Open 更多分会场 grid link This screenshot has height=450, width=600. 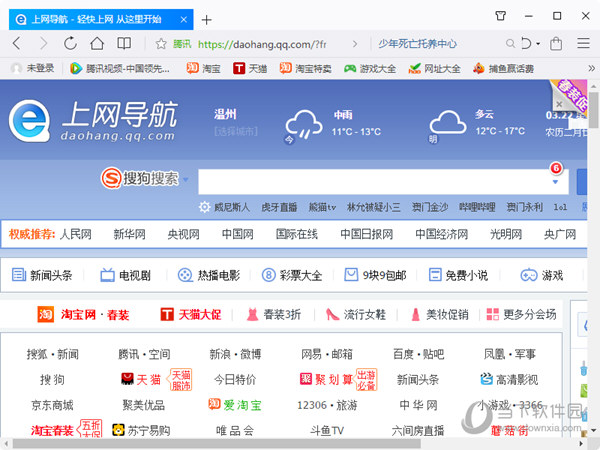[521, 315]
